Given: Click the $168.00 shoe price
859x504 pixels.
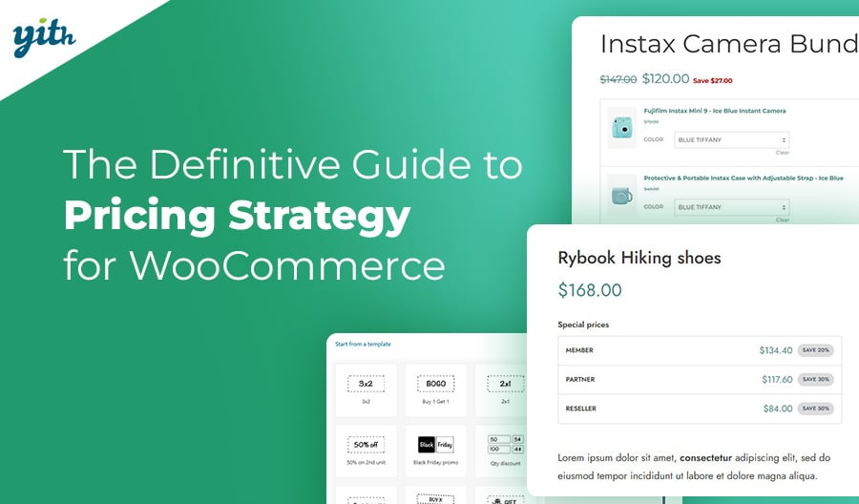Looking at the screenshot, I should point(590,290).
